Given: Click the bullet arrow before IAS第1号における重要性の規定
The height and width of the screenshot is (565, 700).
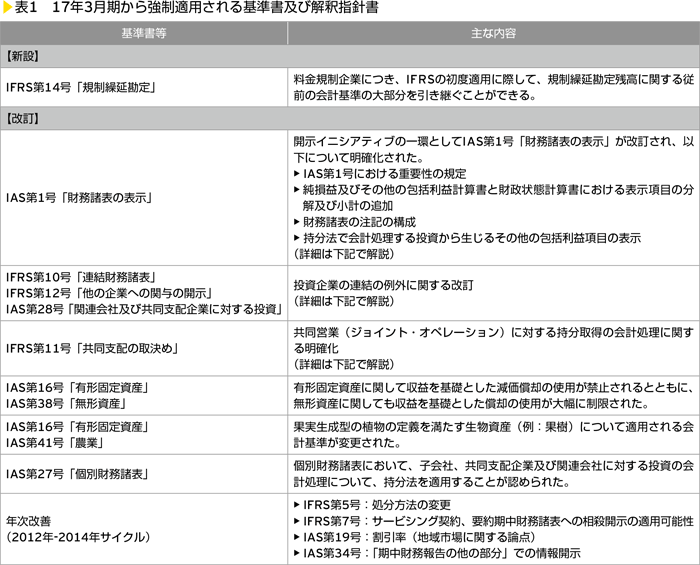Looking at the screenshot, I should [x=297, y=174].
